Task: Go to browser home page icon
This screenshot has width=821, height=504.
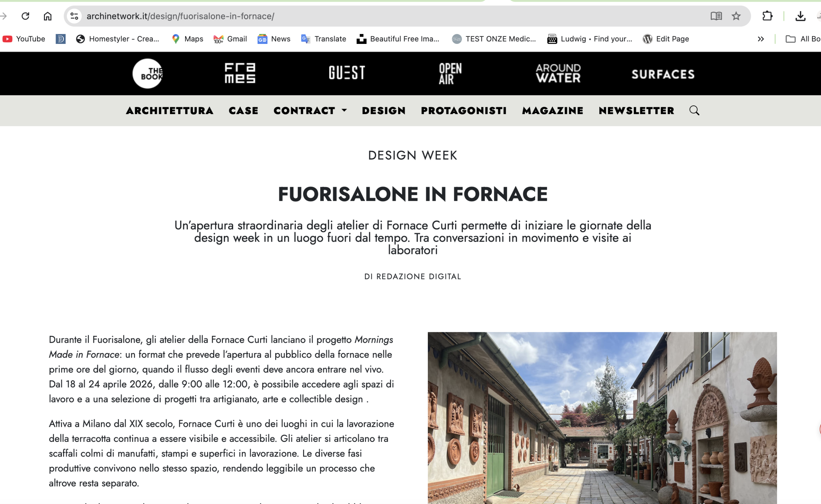Action: [x=48, y=16]
